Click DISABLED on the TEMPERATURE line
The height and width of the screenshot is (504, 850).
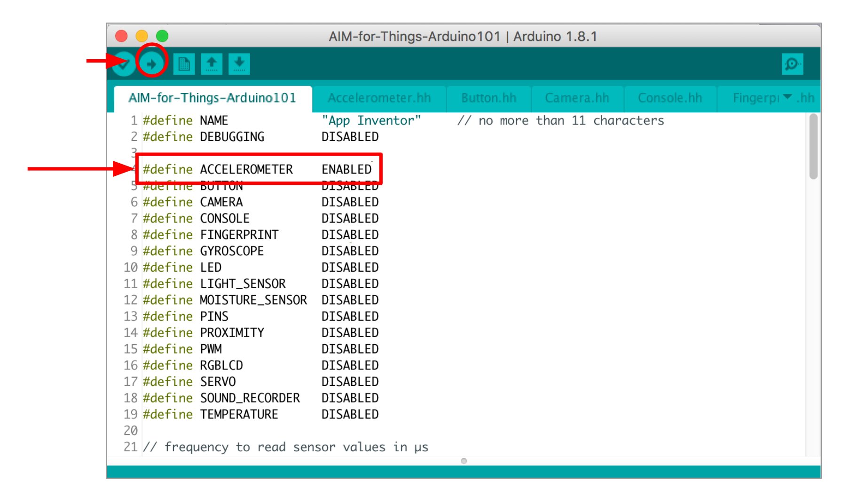click(350, 415)
